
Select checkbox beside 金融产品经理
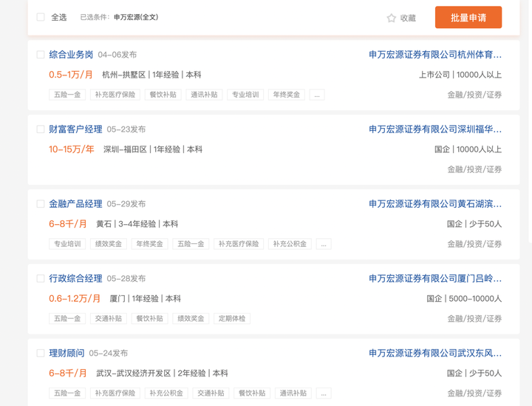click(41, 204)
